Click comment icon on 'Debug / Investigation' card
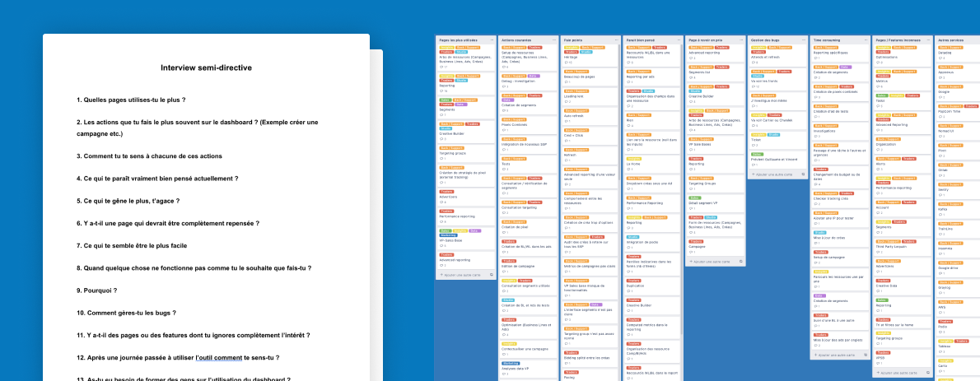Screen dimensions: 980x381 (x=504, y=87)
